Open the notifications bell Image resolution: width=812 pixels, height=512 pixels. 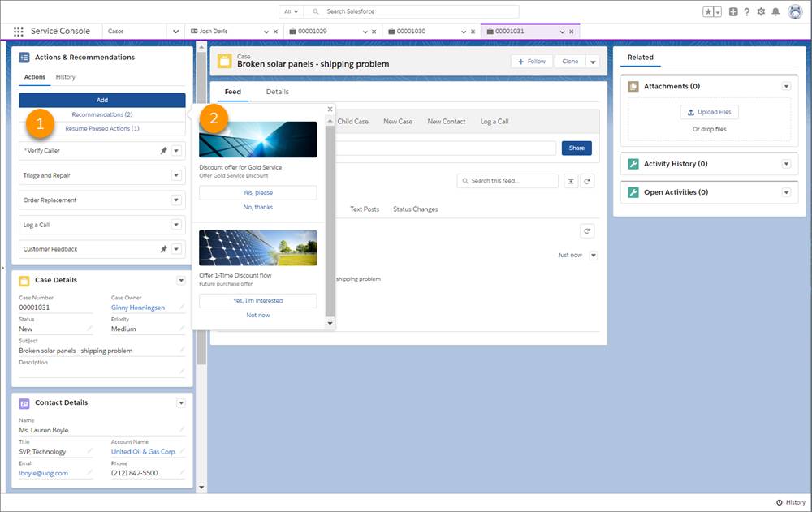776,11
